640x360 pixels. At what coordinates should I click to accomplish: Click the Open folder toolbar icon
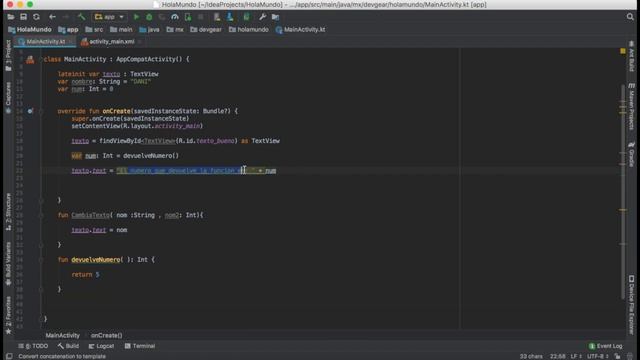coord(11,17)
